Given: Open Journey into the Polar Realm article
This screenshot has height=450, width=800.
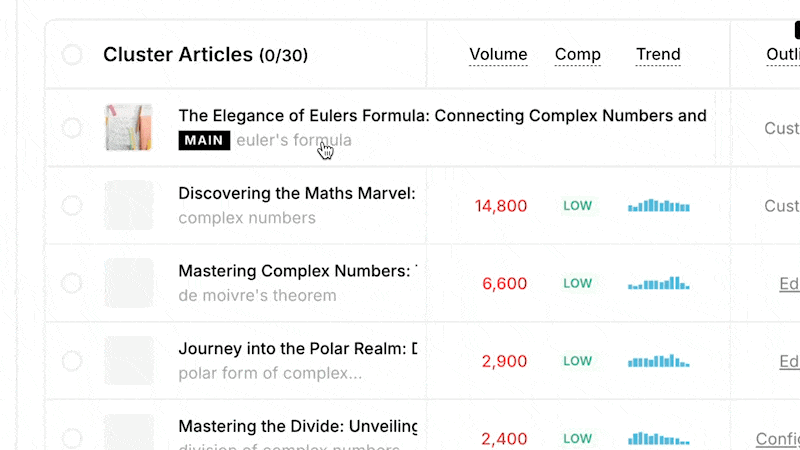Looking at the screenshot, I should tap(297, 349).
